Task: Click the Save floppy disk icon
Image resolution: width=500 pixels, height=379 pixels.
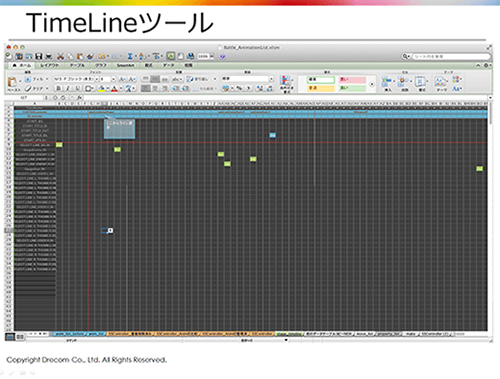Action: pos(39,56)
